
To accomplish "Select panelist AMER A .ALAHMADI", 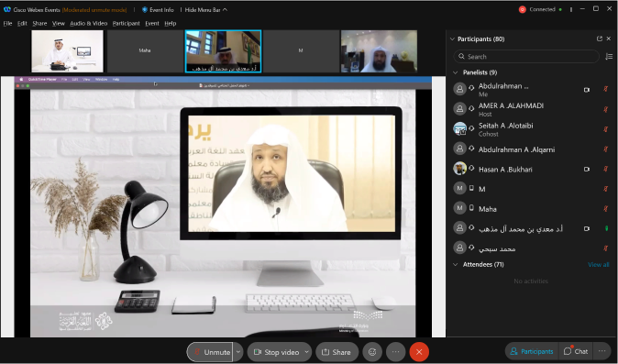I will [x=532, y=109].
